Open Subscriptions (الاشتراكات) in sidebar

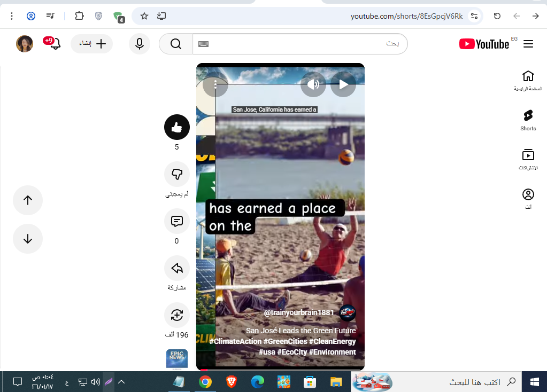point(528,160)
